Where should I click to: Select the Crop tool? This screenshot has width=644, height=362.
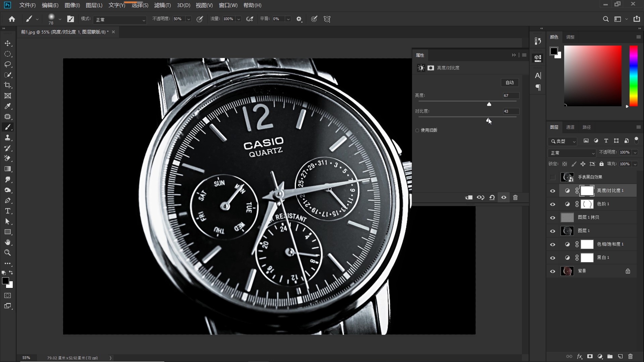(x=7, y=85)
